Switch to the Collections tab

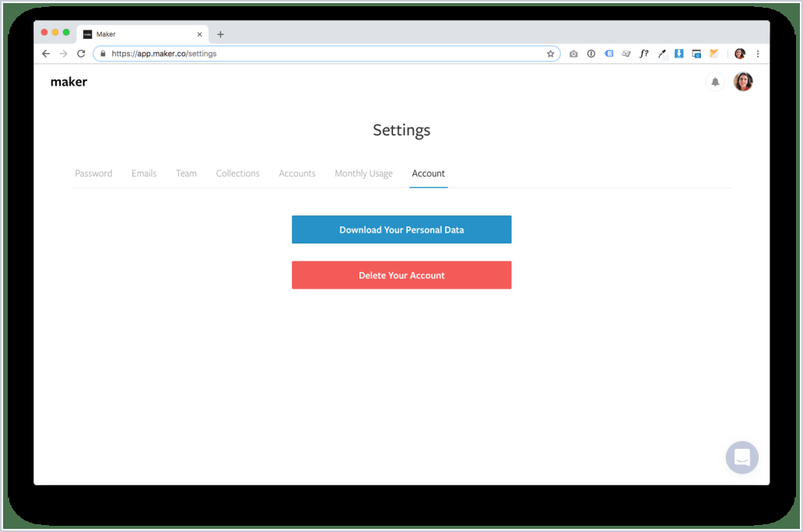tap(237, 173)
